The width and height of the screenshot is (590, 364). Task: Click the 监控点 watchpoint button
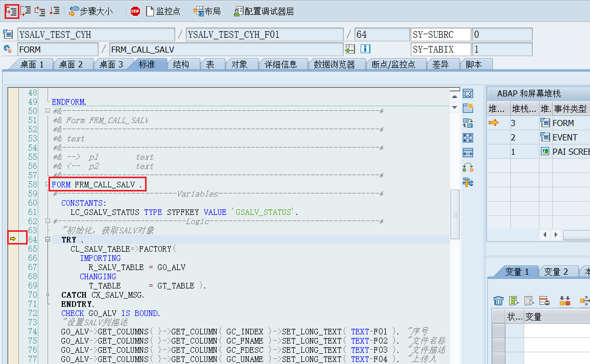pyautogui.click(x=162, y=11)
